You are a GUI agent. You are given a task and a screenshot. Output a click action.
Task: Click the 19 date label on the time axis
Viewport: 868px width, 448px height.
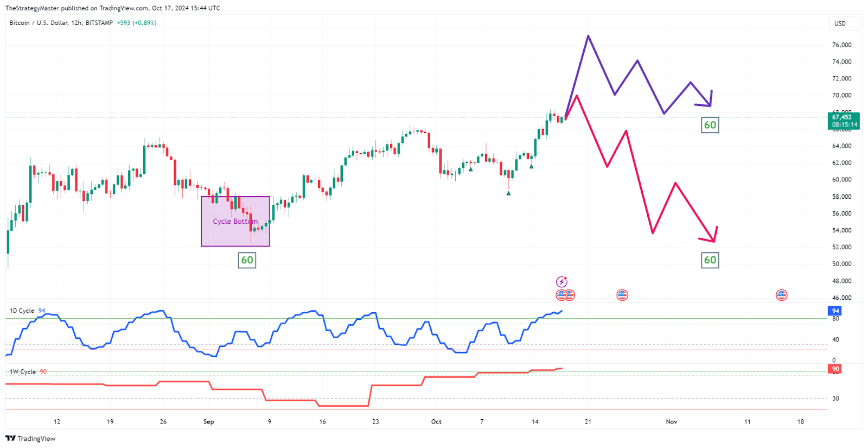110,421
